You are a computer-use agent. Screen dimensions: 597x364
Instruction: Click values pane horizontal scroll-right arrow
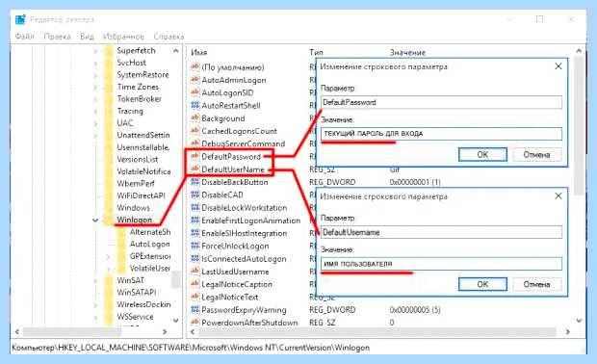(x=567, y=332)
